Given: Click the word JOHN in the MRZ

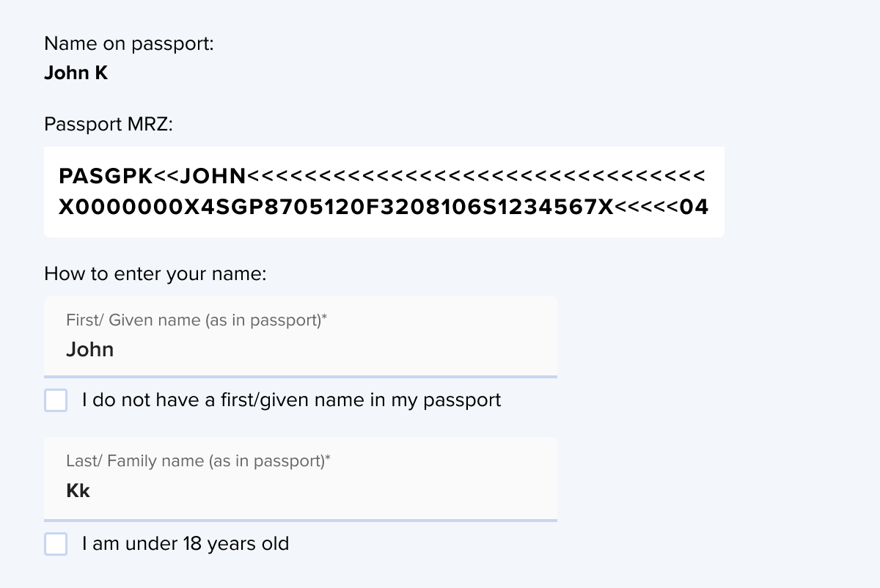Looking at the screenshot, I should click(213, 177).
